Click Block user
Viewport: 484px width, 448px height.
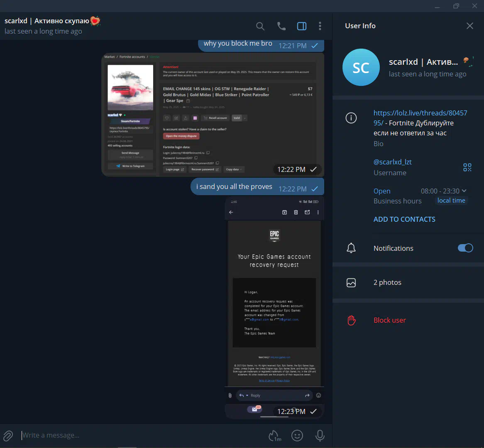[x=389, y=320]
